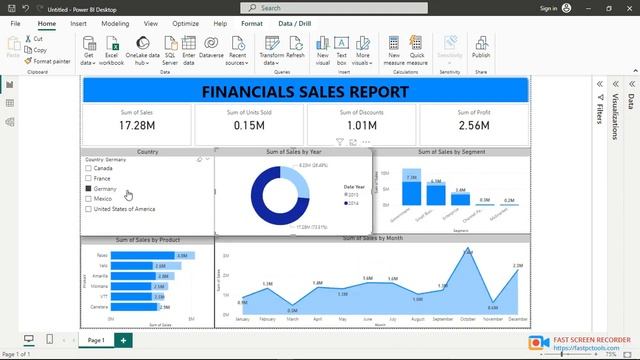Add a Text box
The image size is (640, 360).
coord(341,51)
